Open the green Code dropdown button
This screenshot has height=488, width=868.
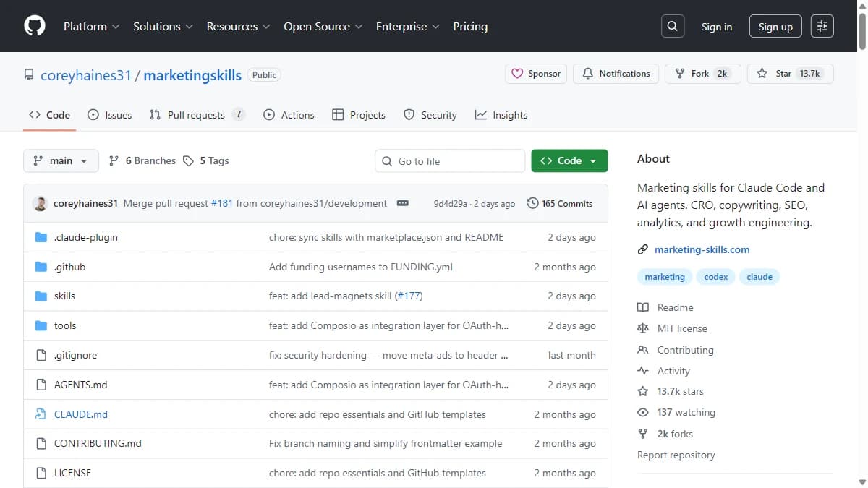coord(569,160)
